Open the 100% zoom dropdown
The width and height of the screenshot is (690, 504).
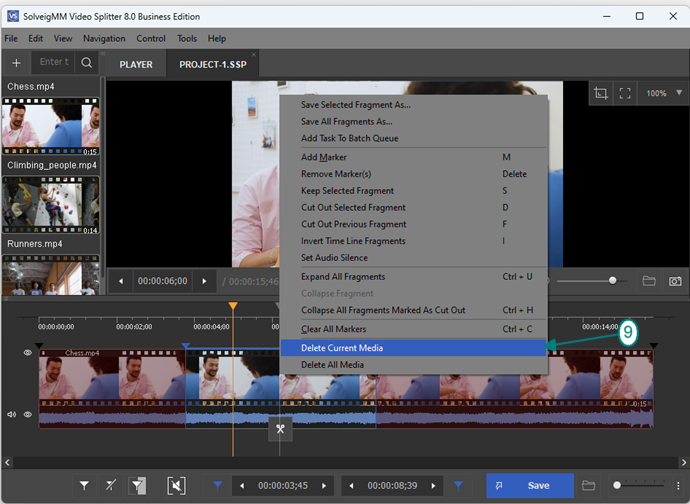(664, 93)
